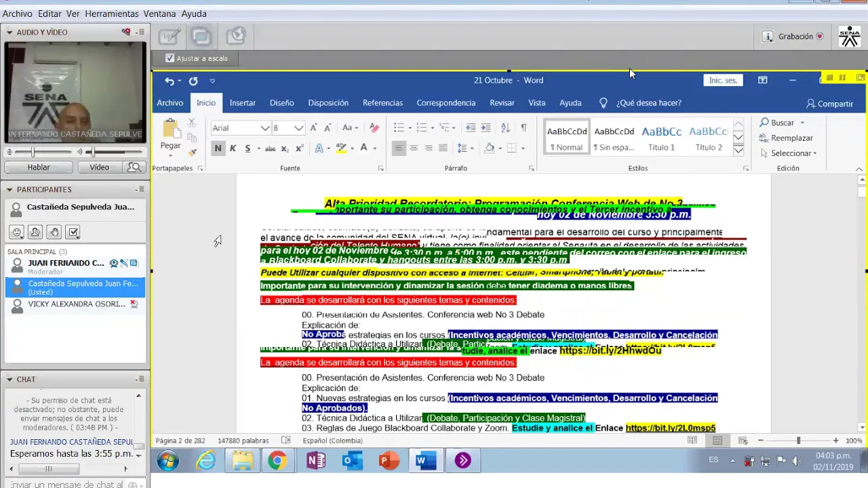The image size is (868, 488).
Task: Open the Correspondencia ribbon tab
Action: coord(446,103)
